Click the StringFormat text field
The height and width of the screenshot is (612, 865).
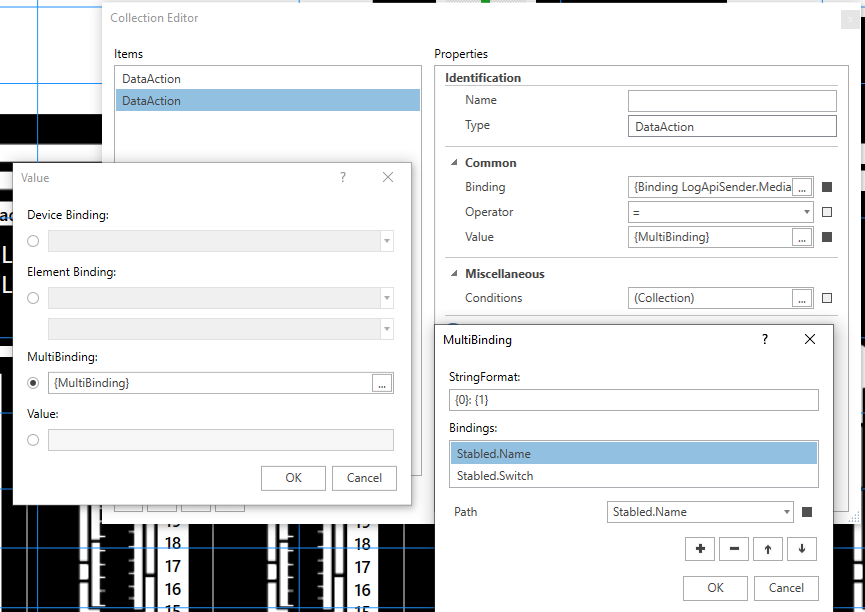click(634, 400)
